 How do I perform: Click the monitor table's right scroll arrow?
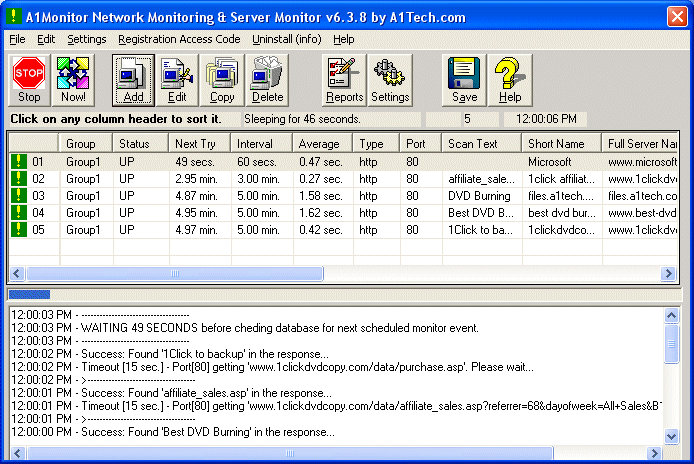click(668, 273)
